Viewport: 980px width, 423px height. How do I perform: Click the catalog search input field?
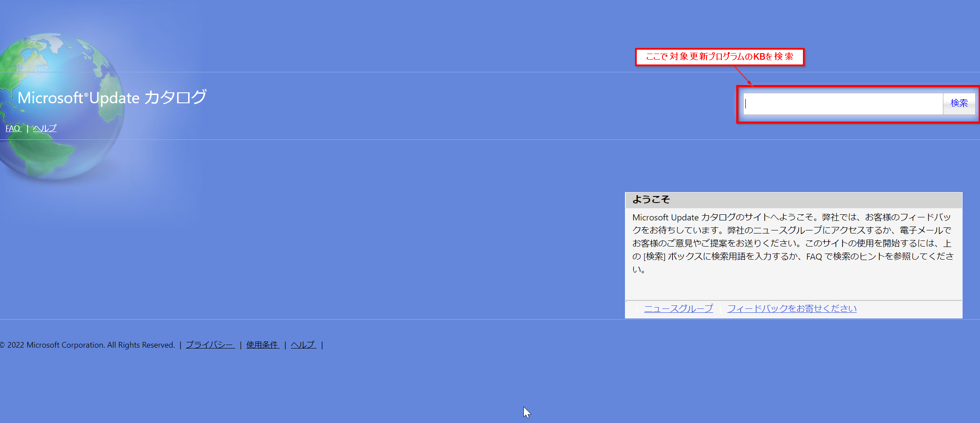coord(843,104)
